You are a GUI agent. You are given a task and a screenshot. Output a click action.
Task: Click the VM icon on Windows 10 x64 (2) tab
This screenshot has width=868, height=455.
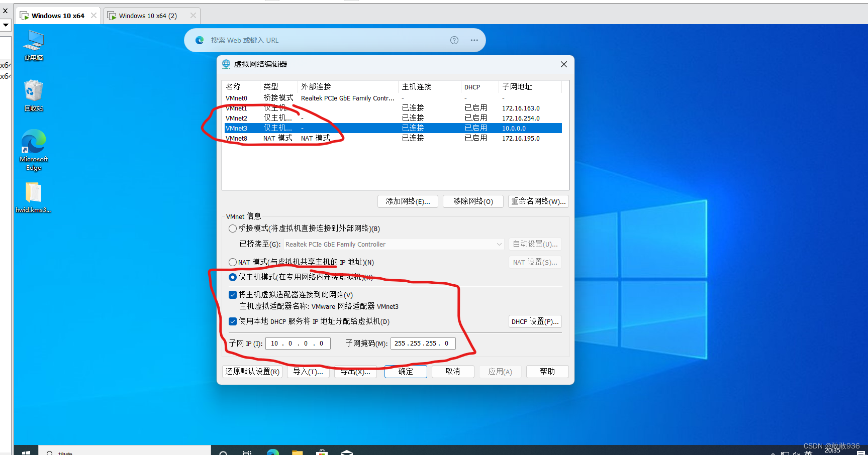(x=112, y=16)
